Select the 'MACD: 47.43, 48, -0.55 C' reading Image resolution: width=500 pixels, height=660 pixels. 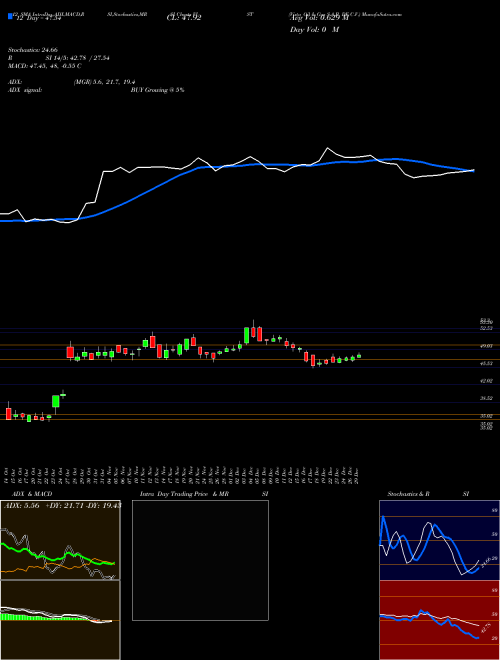[x=45, y=66]
